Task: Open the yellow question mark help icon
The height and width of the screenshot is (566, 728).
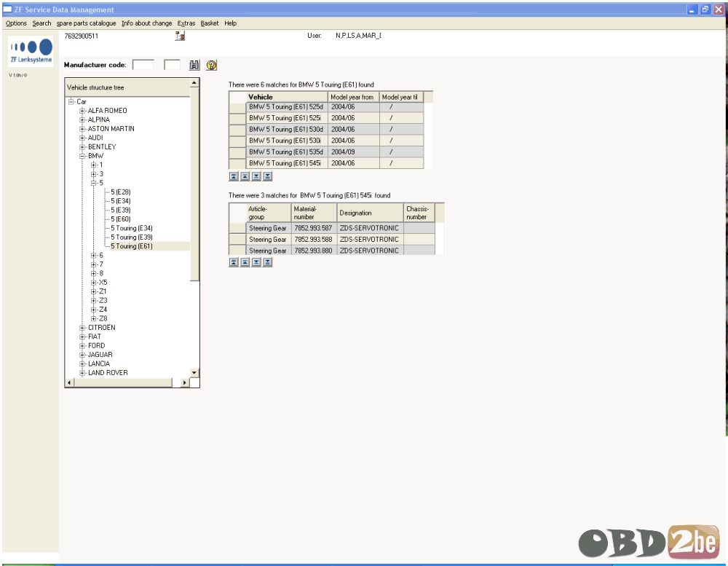Action: (211, 65)
